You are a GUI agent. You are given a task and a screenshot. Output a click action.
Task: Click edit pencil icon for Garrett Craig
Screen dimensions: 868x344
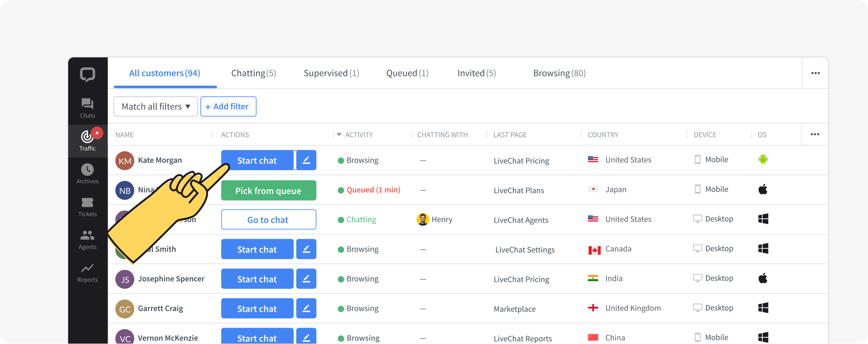point(306,308)
